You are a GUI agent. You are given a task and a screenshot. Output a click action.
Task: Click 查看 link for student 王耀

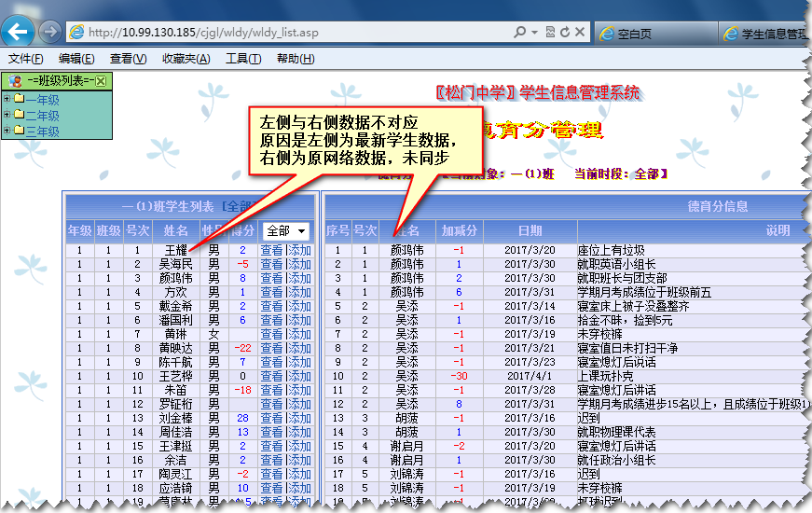tap(271, 251)
